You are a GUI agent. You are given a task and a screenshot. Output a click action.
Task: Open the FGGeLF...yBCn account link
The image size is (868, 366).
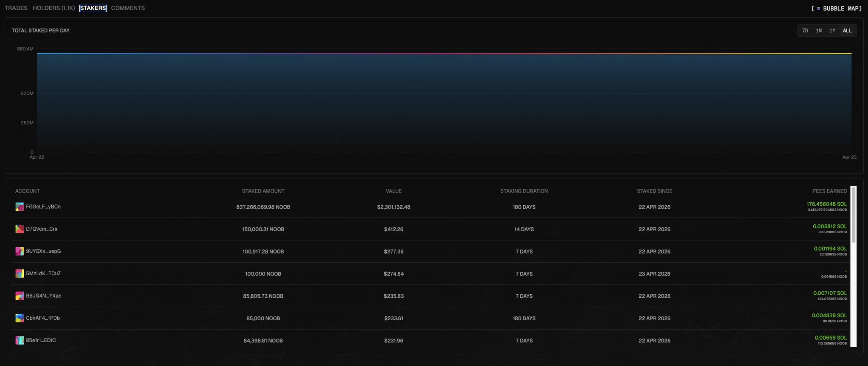pos(43,207)
